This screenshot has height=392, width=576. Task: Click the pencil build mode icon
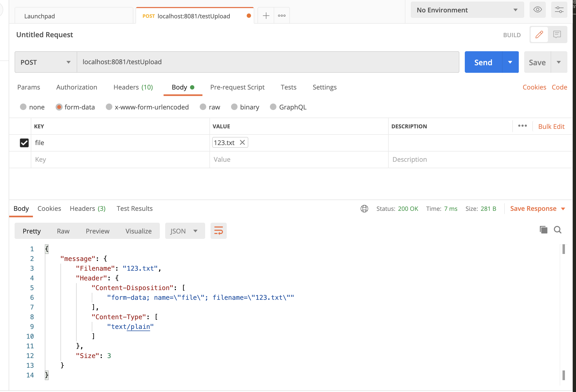(539, 35)
